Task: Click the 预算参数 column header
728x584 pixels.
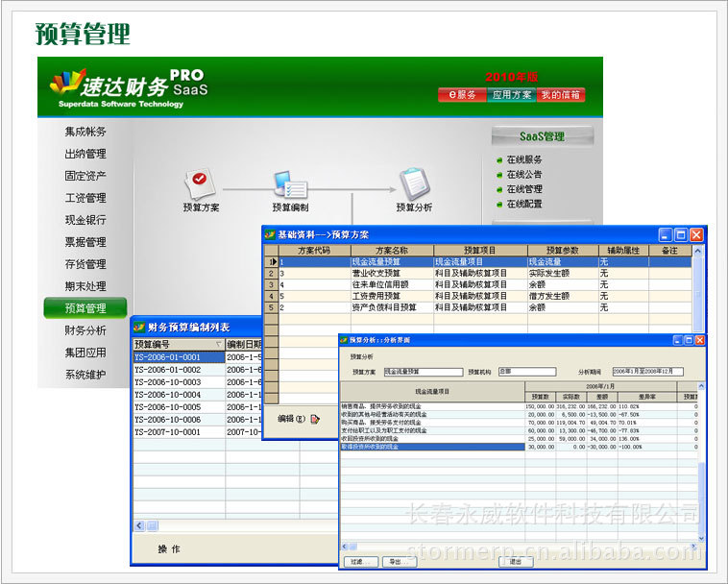Action: pos(563,251)
